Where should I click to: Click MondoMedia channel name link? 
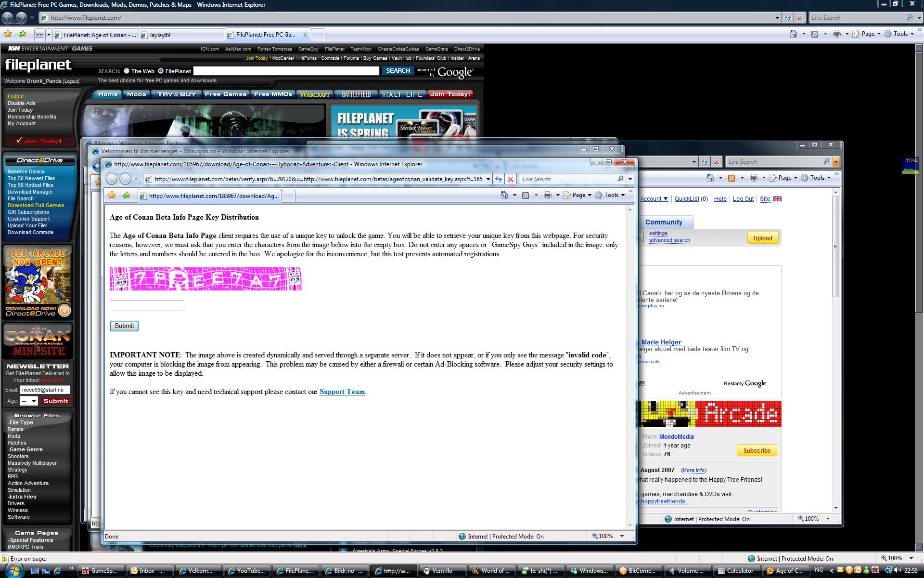676,437
